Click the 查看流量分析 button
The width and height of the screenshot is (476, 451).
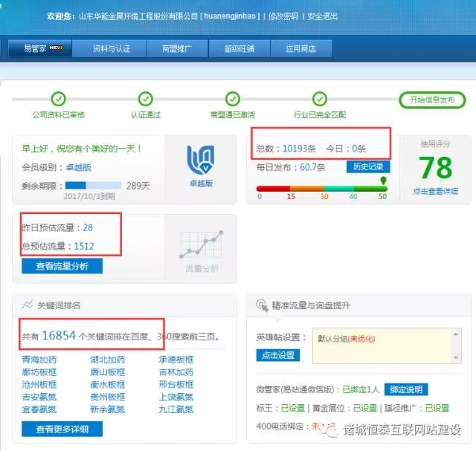[62, 265]
